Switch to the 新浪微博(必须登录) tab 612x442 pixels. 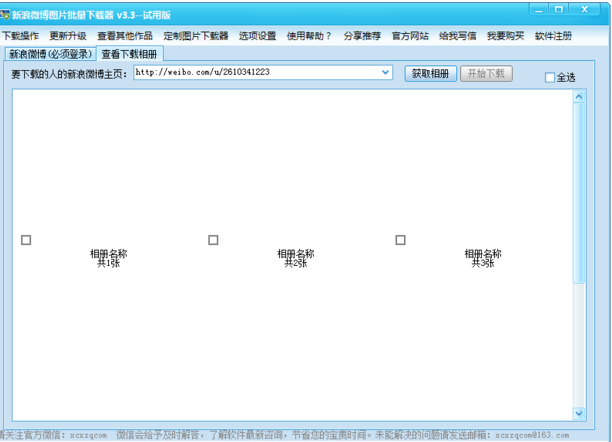[50, 54]
